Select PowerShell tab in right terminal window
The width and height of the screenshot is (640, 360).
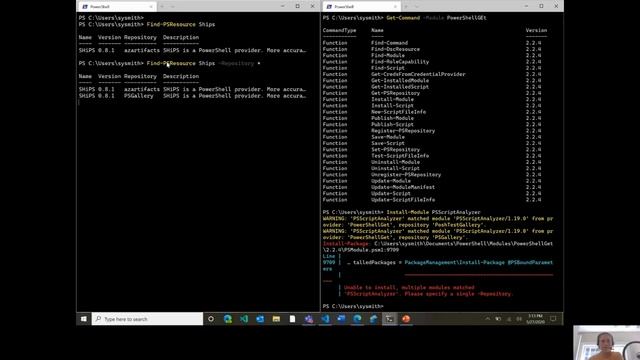point(360,7)
